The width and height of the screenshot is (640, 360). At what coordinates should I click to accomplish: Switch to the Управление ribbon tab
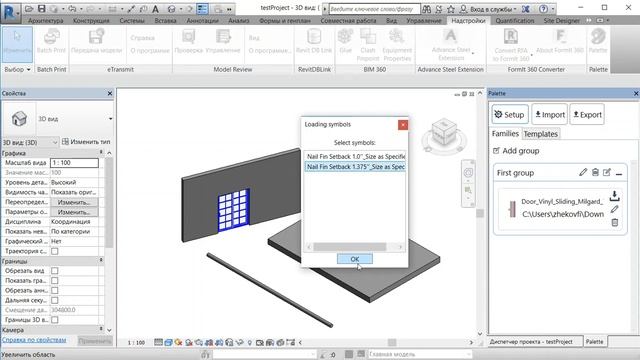pos(424,20)
